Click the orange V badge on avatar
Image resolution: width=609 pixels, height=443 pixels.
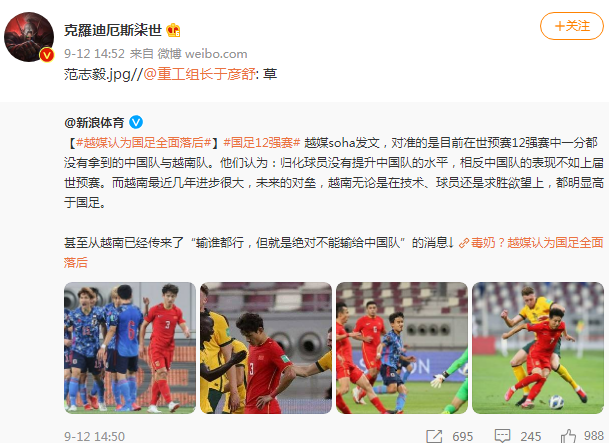click(47, 55)
